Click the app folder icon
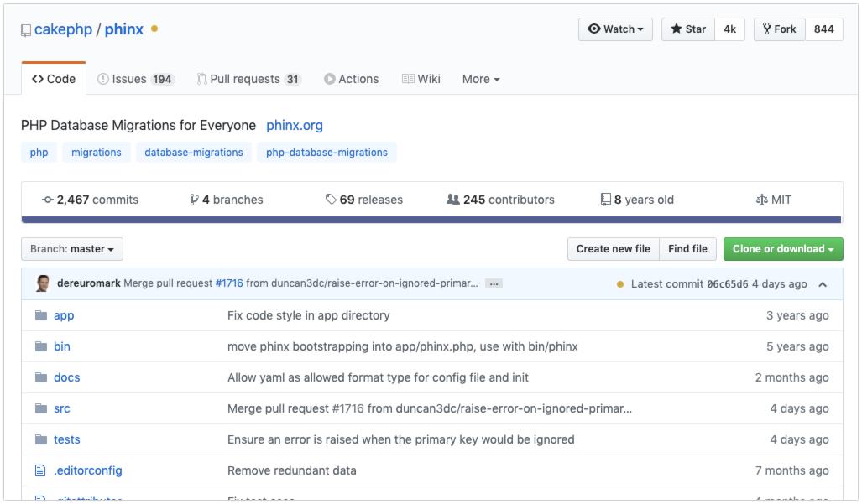The image size is (862, 504). pos(40,315)
